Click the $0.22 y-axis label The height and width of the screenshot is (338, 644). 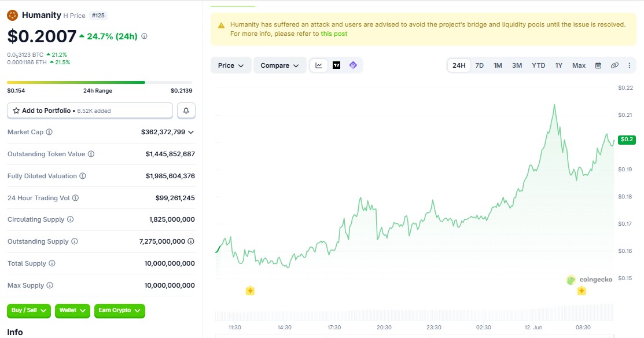pyautogui.click(x=625, y=88)
